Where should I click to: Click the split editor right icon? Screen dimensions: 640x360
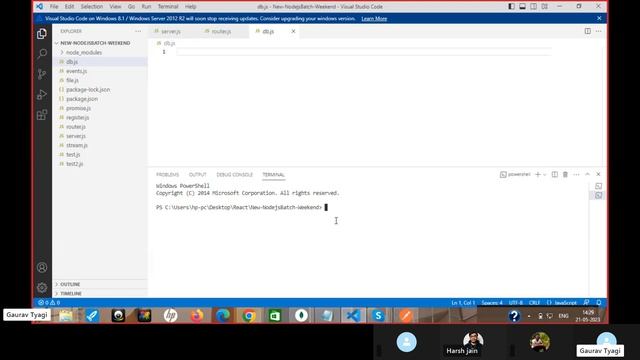point(587,31)
